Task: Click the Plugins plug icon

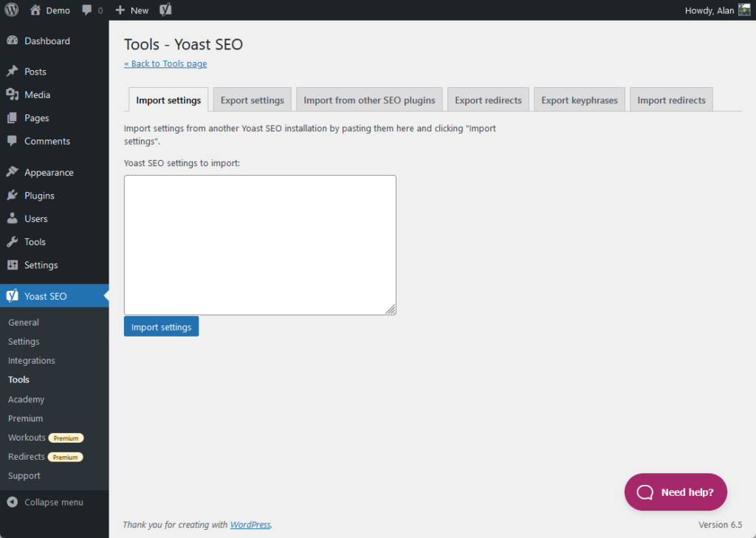Action: [13, 196]
